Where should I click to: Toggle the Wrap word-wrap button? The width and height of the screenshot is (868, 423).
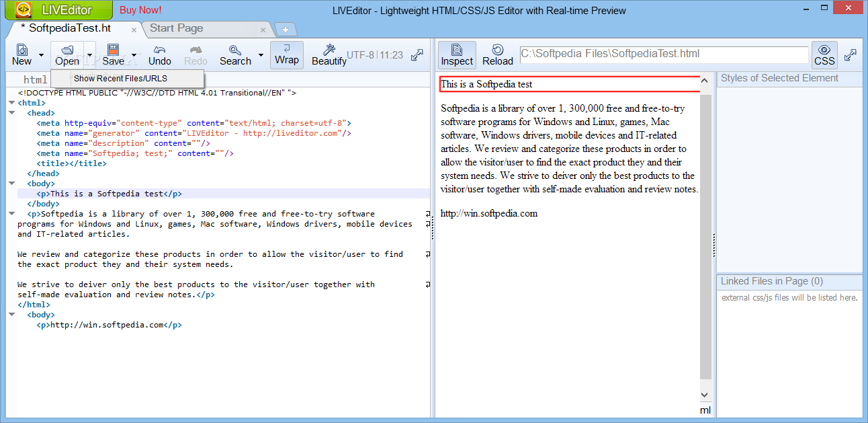287,55
